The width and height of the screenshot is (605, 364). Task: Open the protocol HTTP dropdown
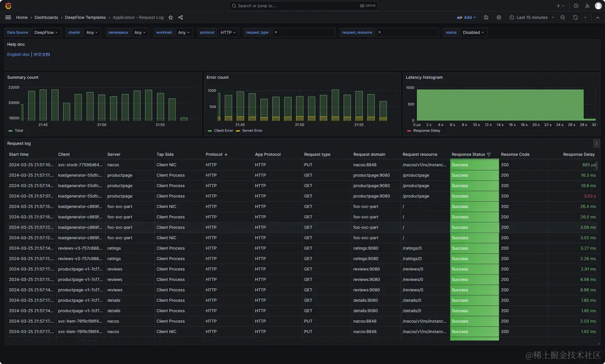coord(228,33)
